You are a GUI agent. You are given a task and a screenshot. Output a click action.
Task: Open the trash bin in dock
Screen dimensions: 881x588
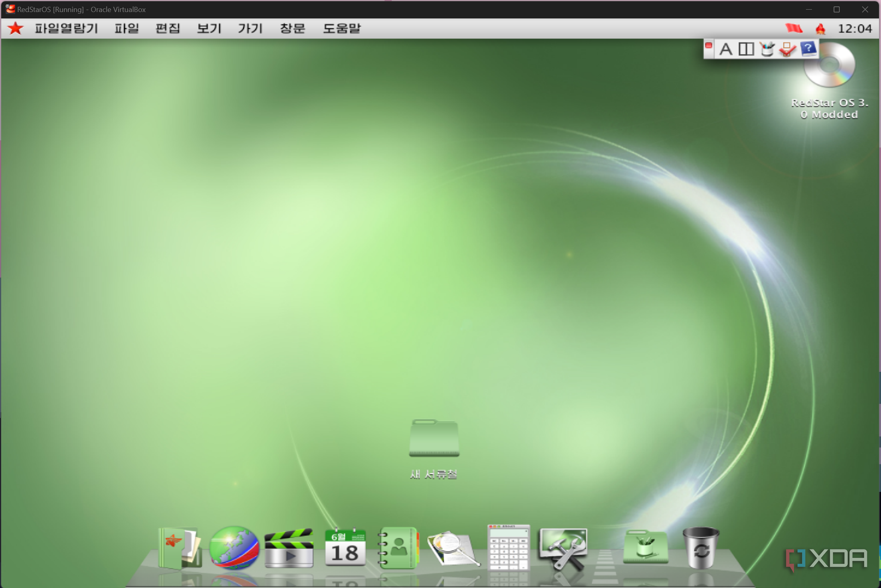point(700,547)
